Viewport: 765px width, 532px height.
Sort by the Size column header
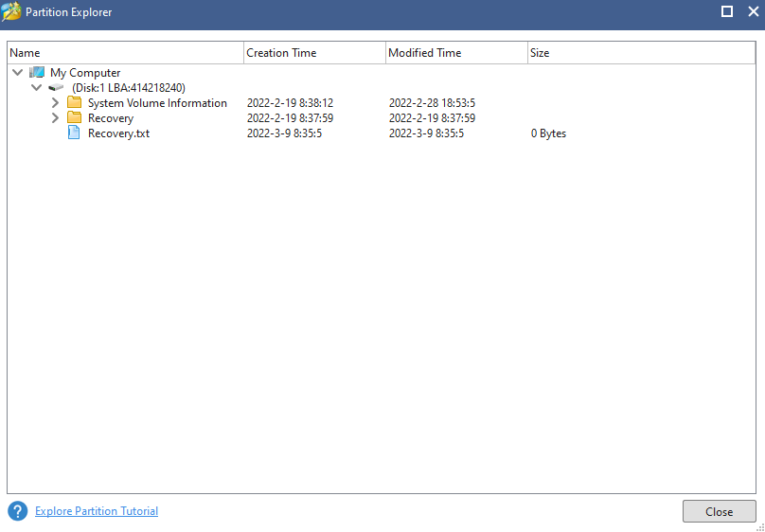click(x=642, y=53)
